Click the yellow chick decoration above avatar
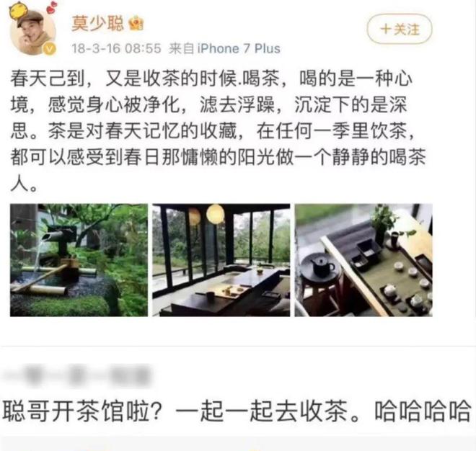 17,12
